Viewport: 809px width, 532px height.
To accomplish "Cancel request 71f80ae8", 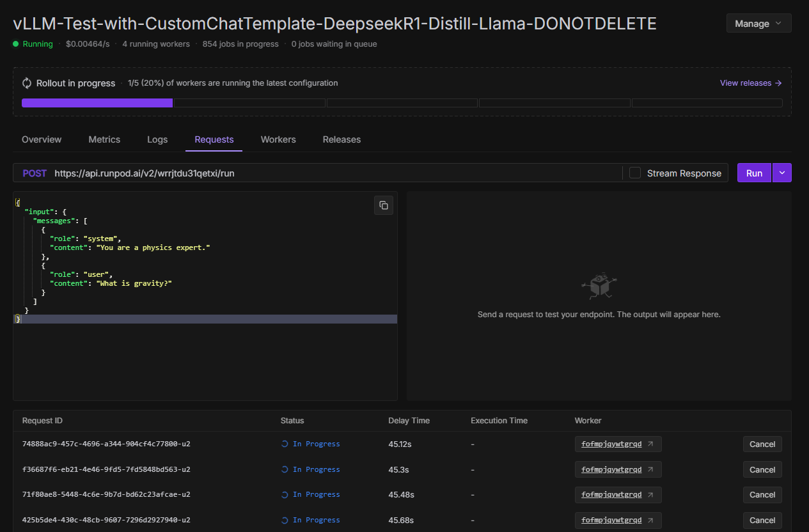I will [762, 495].
